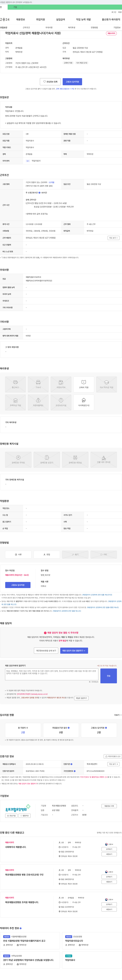Image resolution: width=122 pixels, height=980 pixels.
Task: Click 요약보기 for 사회복지사 listing
Action: pos(109,849)
